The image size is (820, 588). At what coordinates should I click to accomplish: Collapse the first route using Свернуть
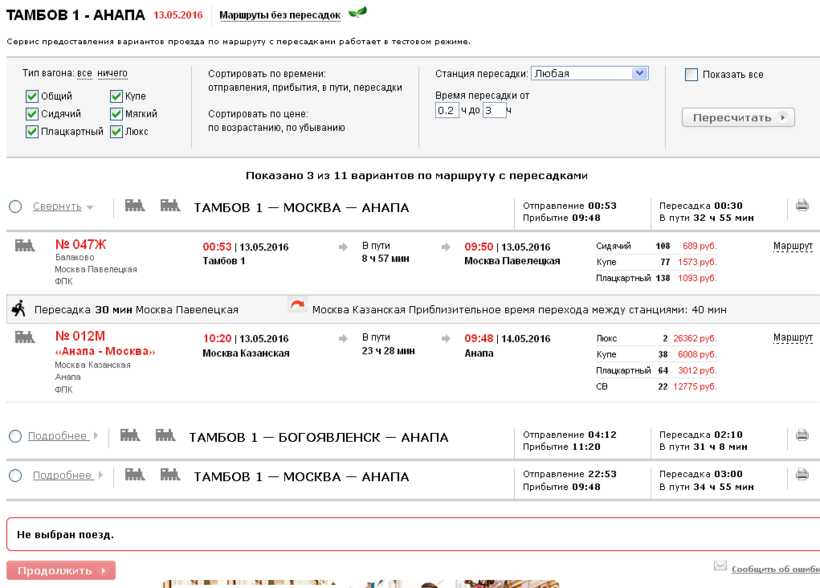coord(57,207)
